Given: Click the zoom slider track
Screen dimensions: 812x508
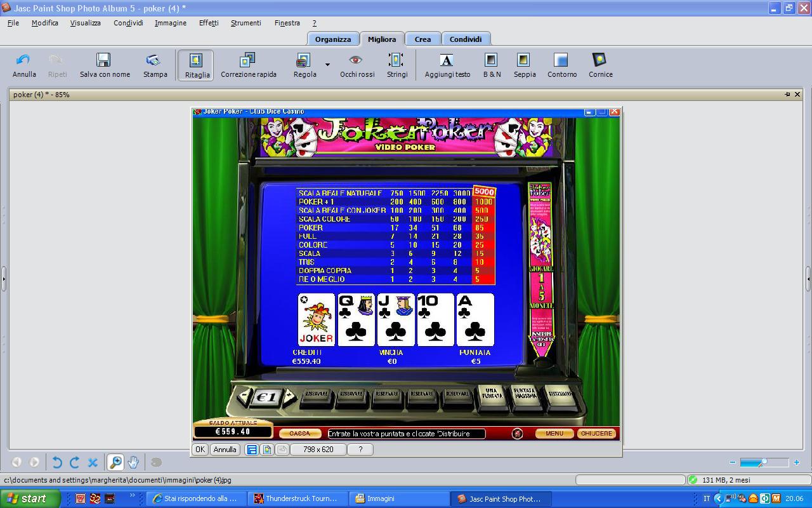Looking at the screenshot, I should coord(764,462).
